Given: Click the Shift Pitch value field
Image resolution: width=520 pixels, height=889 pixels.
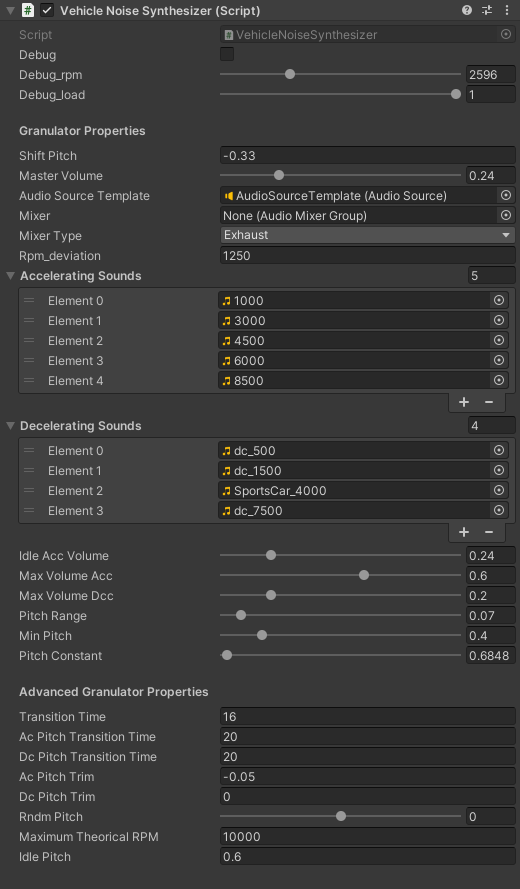Looking at the screenshot, I should click(x=367, y=155).
